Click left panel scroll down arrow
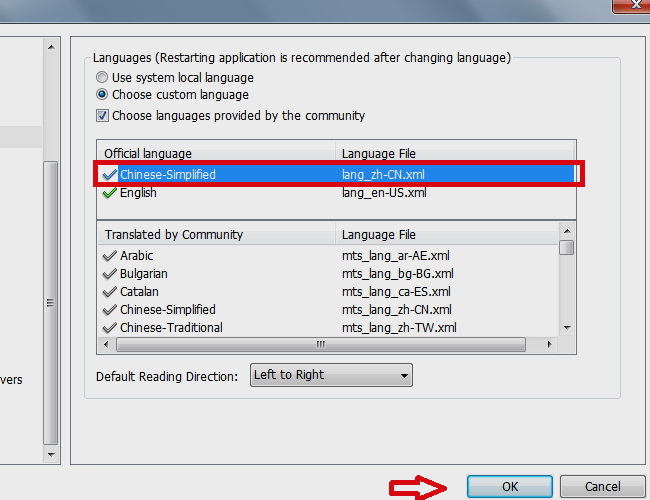Screen dimensions: 650x500 click(x=51, y=455)
